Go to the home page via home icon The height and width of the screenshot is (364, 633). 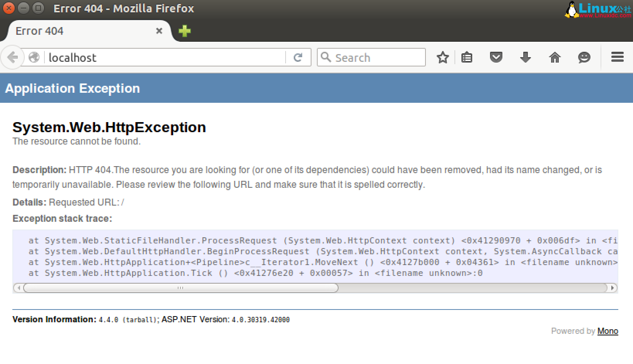coord(555,57)
